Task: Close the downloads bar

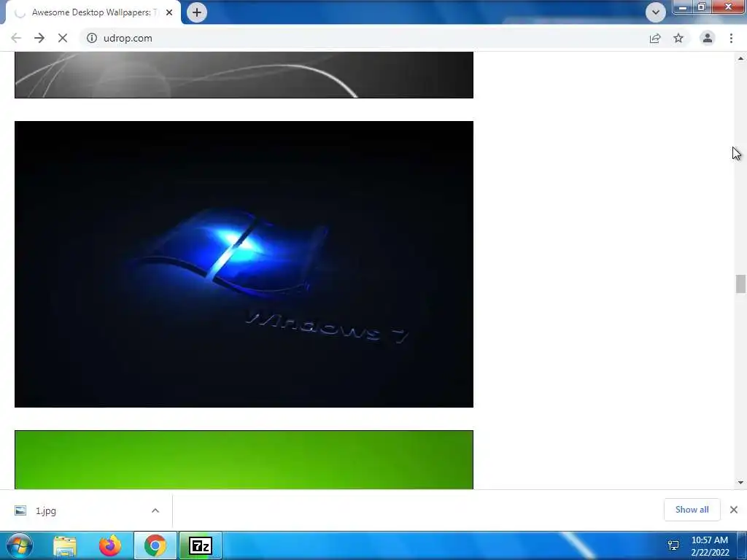Action: tap(734, 510)
